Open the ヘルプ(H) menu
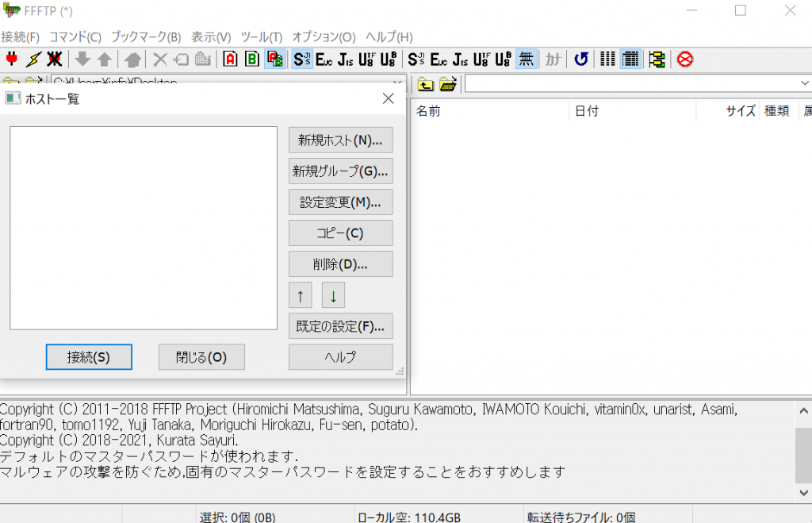Viewport: 812px width, 523px height. pos(389,37)
